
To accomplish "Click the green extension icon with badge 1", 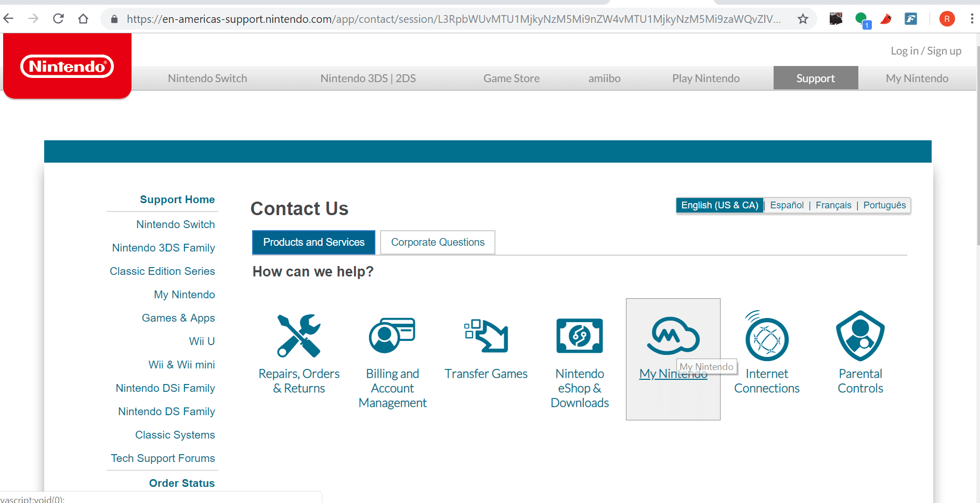I will tap(863, 20).
